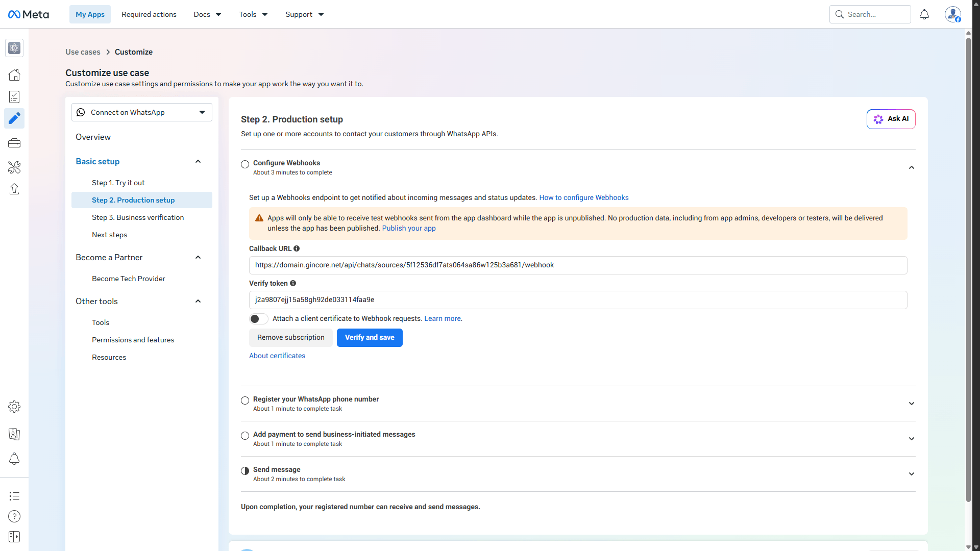
Task: Select Overview in side navigation
Action: pos(93,137)
